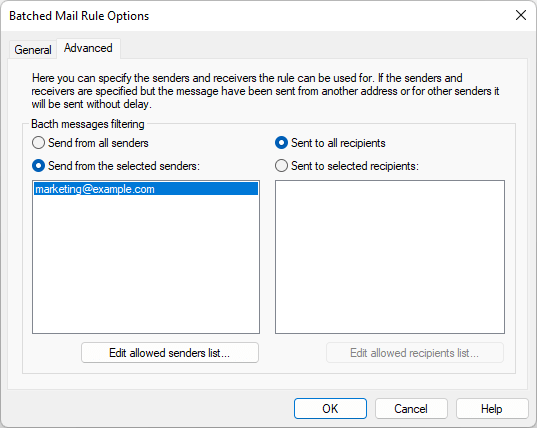Click empty space in the senders listbox
Screen dimensions: 537x428
point(146,264)
